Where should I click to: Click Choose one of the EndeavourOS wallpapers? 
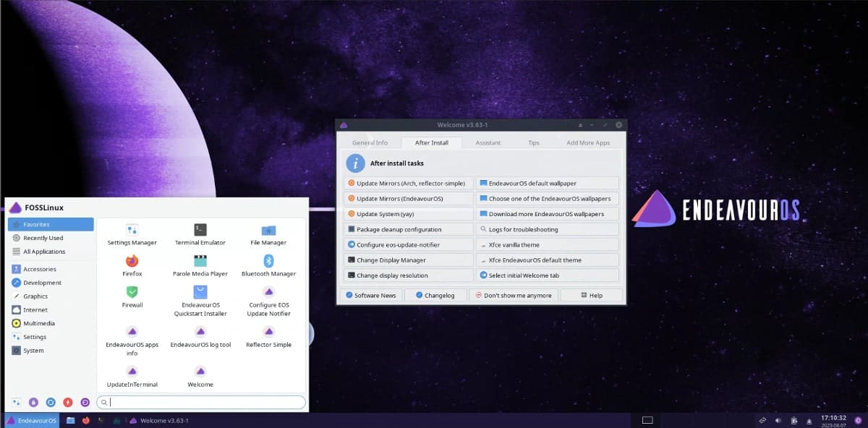click(x=548, y=199)
